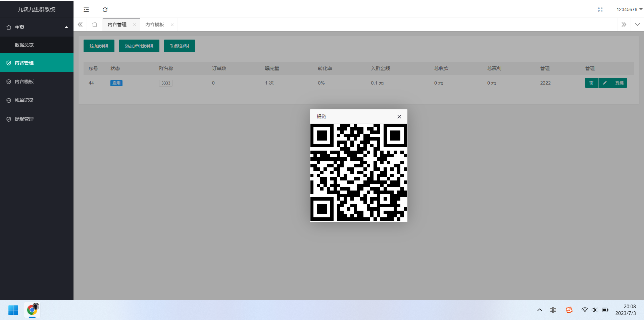644x320 pixels.
Task: Click the 3333 group name cell
Action: [x=166, y=83]
